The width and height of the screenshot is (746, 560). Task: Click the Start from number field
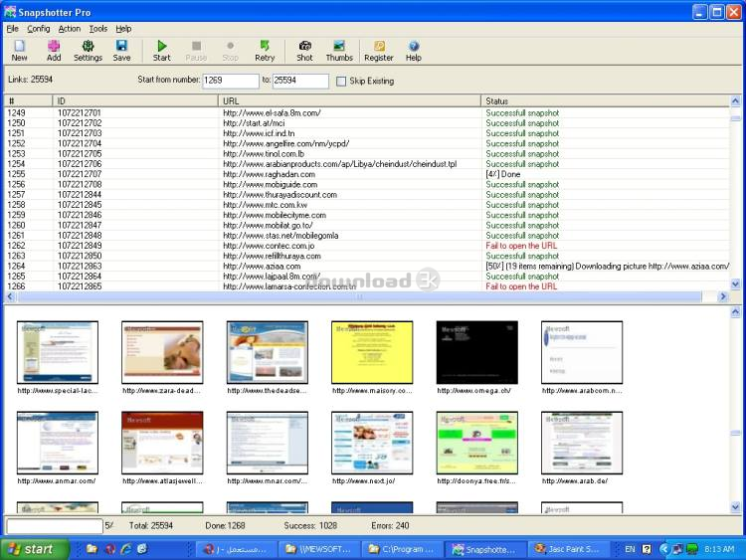[231, 81]
